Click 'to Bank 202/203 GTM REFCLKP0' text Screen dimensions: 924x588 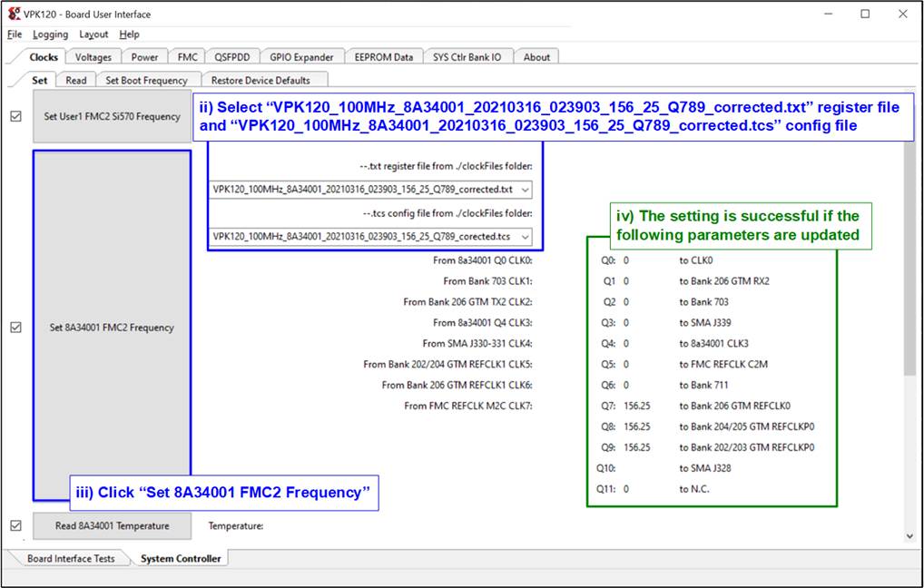coord(747,447)
